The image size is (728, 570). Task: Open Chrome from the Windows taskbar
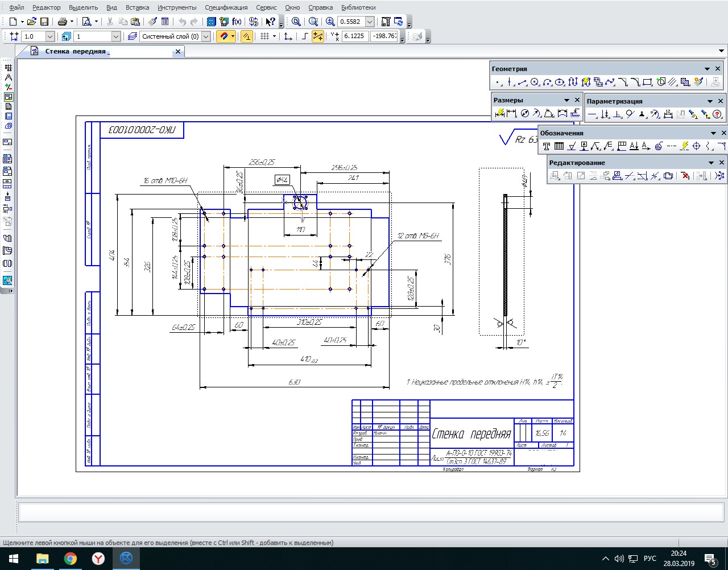[71, 559]
